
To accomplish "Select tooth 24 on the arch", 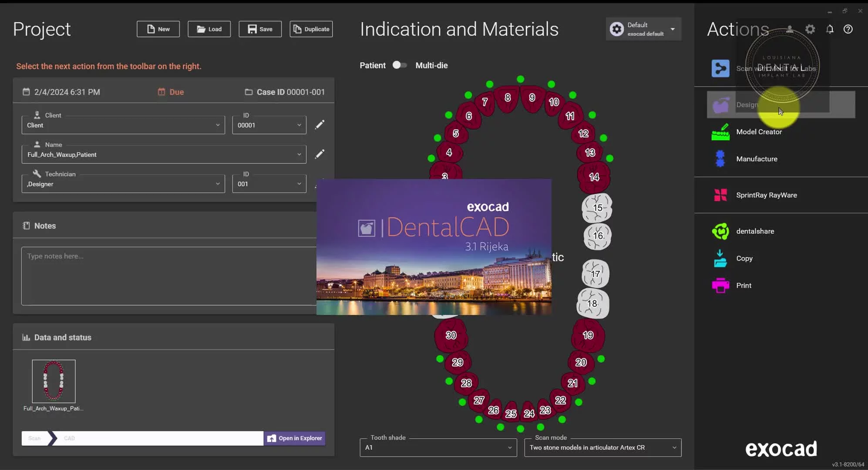I will [x=529, y=413].
